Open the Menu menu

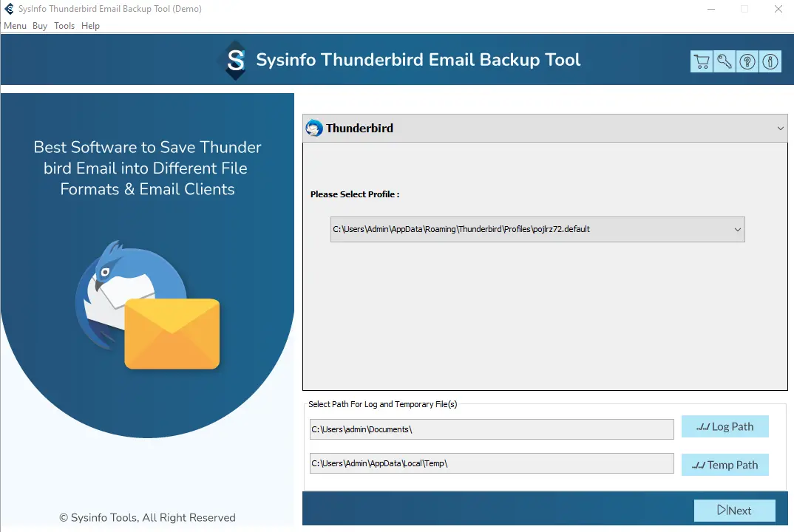click(x=16, y=26)
